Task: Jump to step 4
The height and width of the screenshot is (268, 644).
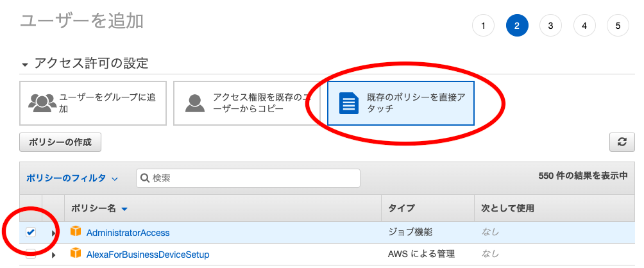Action: (584, 26)
